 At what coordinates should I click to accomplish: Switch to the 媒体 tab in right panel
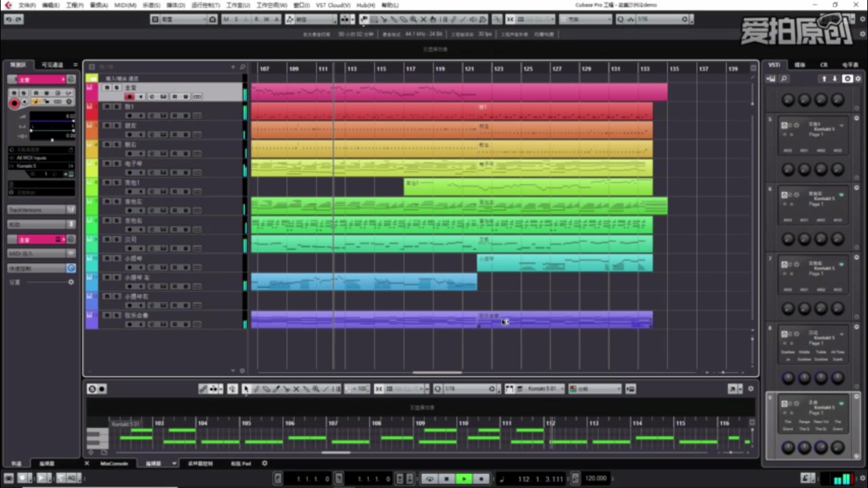[800, 65]
